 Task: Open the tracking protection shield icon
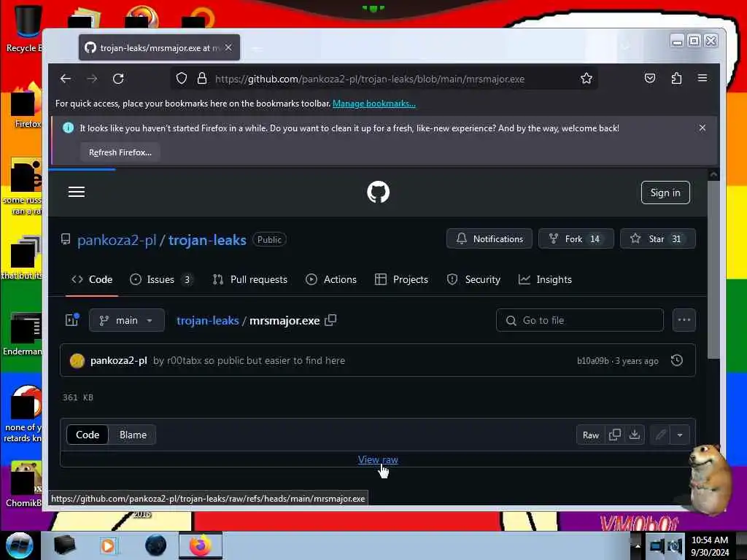coord(182,79)
